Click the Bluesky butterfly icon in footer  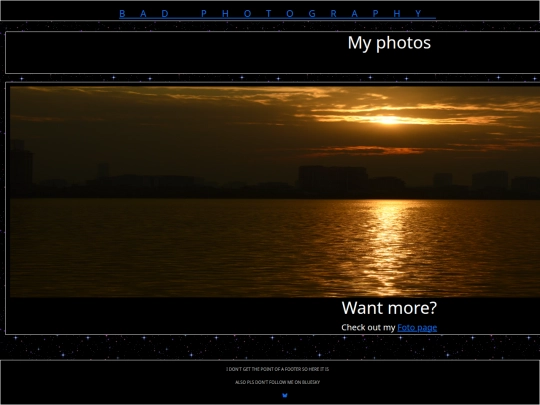[284, 395]
